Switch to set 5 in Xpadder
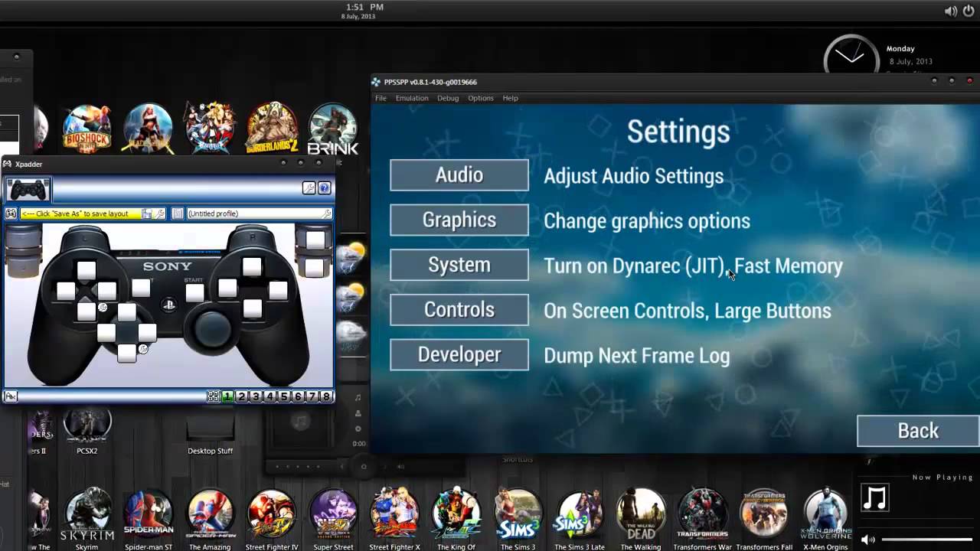This screenshot has width=980, height=551. pyautogui.click(x=284, y=396)
